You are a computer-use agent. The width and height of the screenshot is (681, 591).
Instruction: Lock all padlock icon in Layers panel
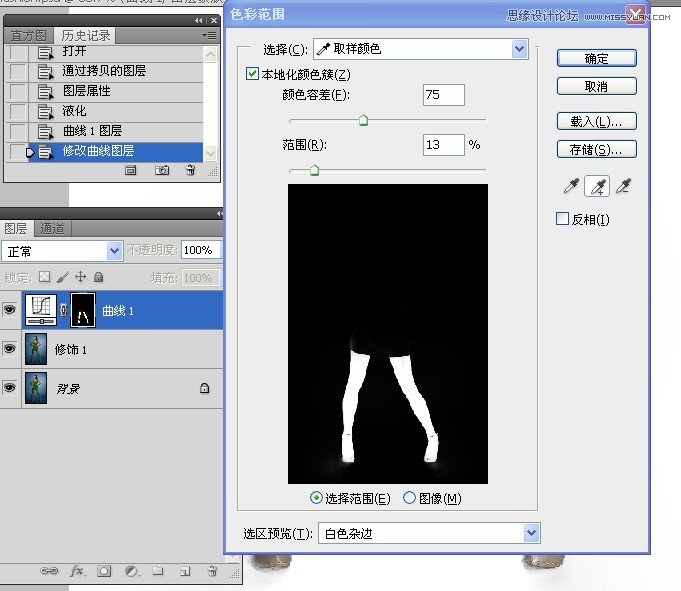[x=99, y=277]
